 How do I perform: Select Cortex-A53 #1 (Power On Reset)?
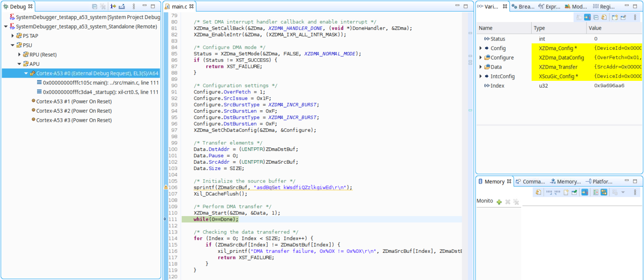(x=74, y=102)
